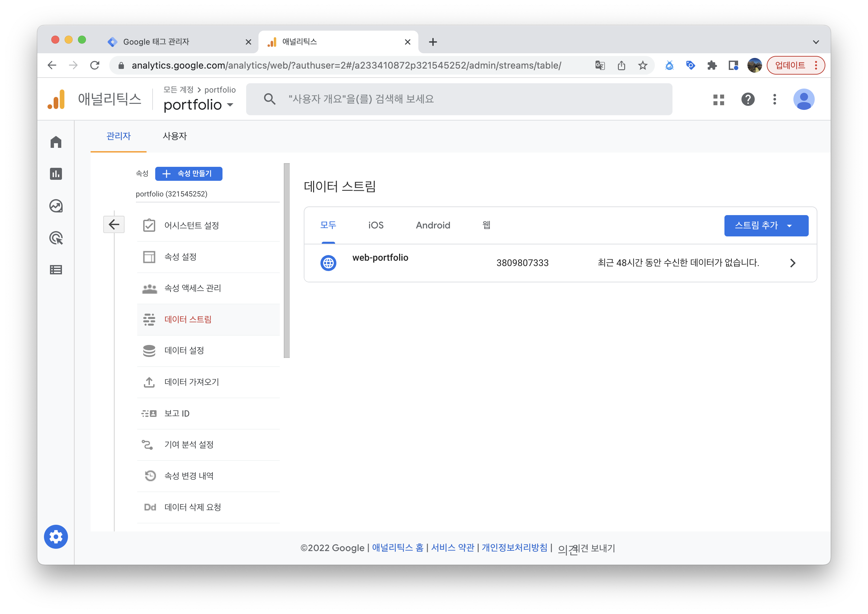Open 속성 액세스 관리 menu item
This screenshot has width=868, height=614.
(209, 288)
